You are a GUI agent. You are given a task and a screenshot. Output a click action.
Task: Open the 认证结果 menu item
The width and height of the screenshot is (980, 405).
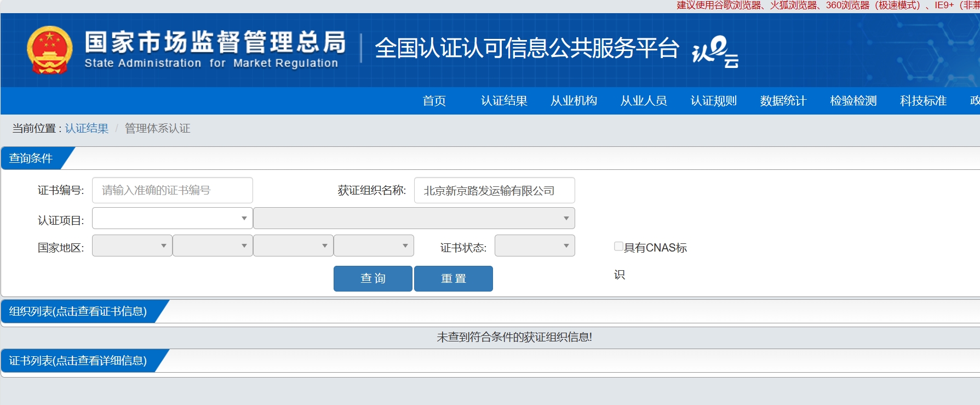coord(504,101)
